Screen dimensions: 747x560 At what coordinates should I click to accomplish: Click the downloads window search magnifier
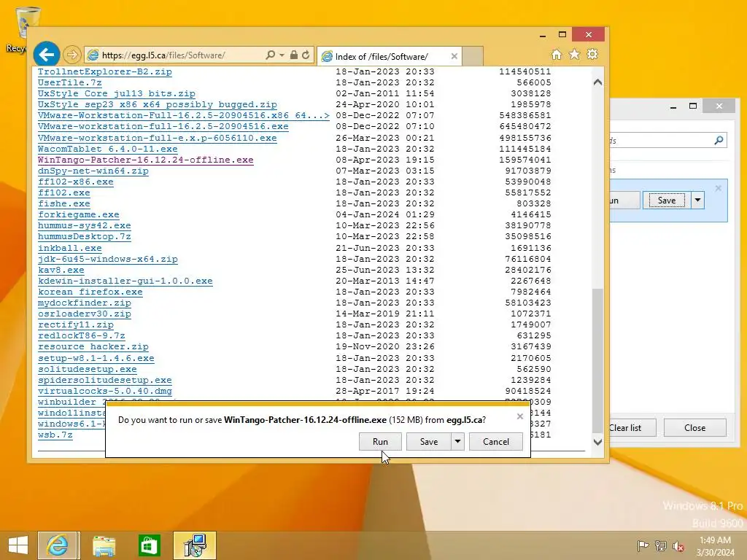[719, 140]
